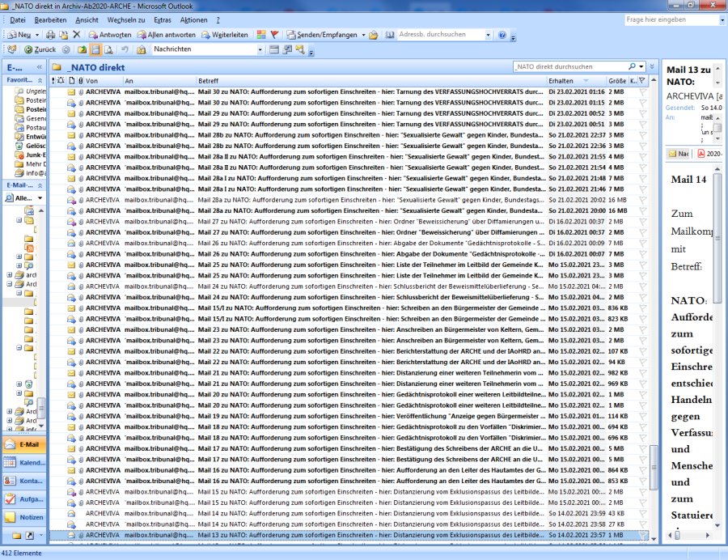This screenshot has height=560, width=728.
Task: Open the colored Categorize icon
Action: 261,35
